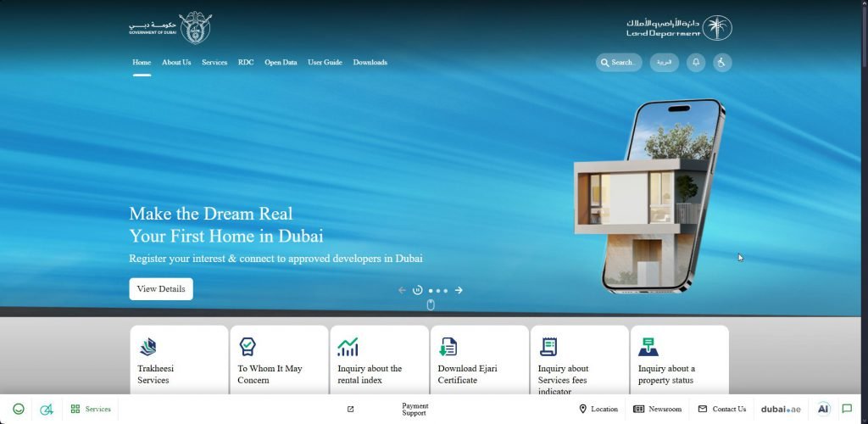Image resolution: width=868 pixels, height=424 pixels.
Task: Open notifications bell
Action: coord(696,63)
